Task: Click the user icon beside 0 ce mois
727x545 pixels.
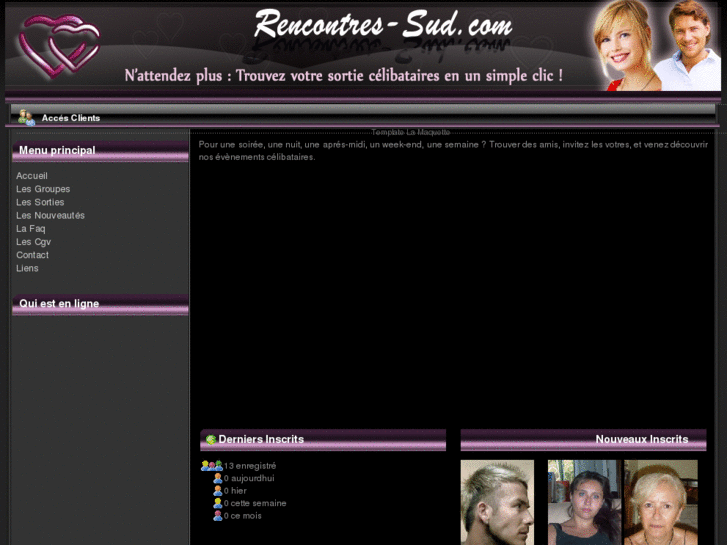Action: coord(217,516)
